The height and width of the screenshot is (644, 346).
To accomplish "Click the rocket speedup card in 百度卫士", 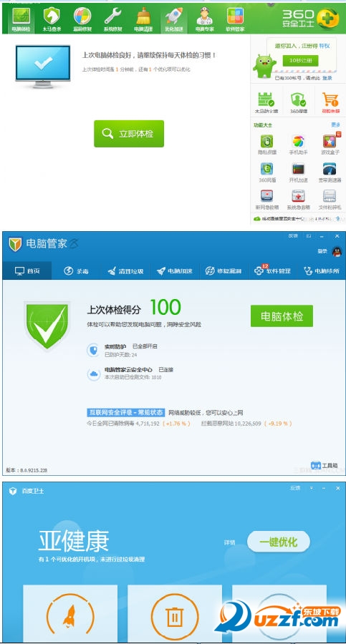I will [70, 614].
